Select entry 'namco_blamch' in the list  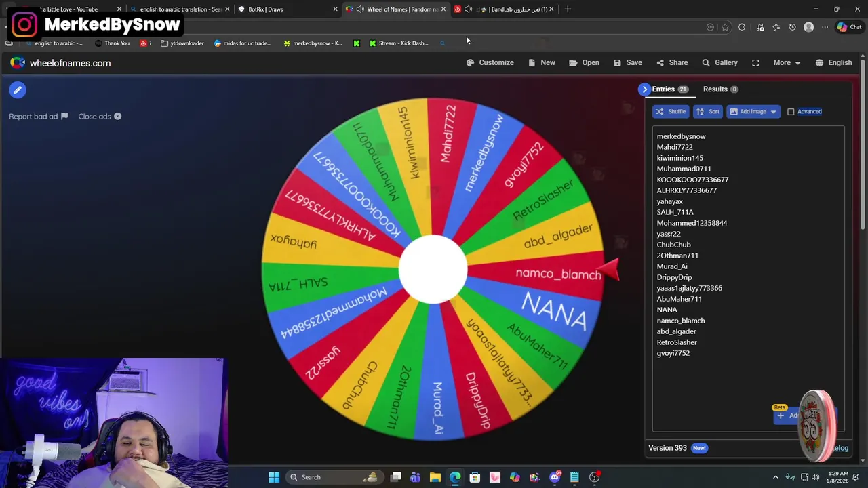(x=680, y=321)
